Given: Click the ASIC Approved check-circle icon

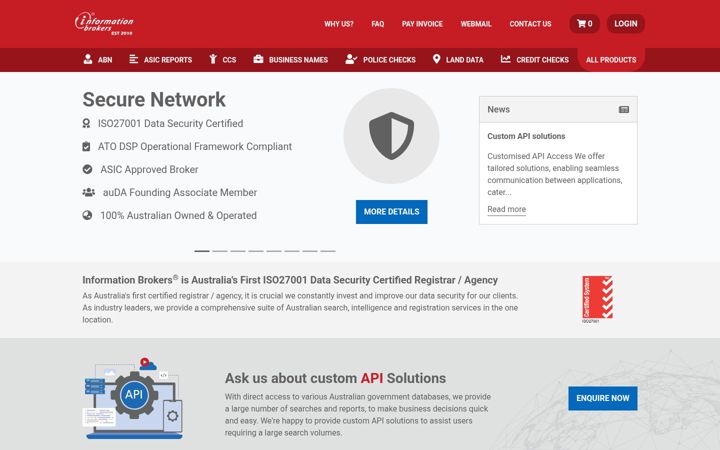Looking at the screenshot, I should [87, 169].
